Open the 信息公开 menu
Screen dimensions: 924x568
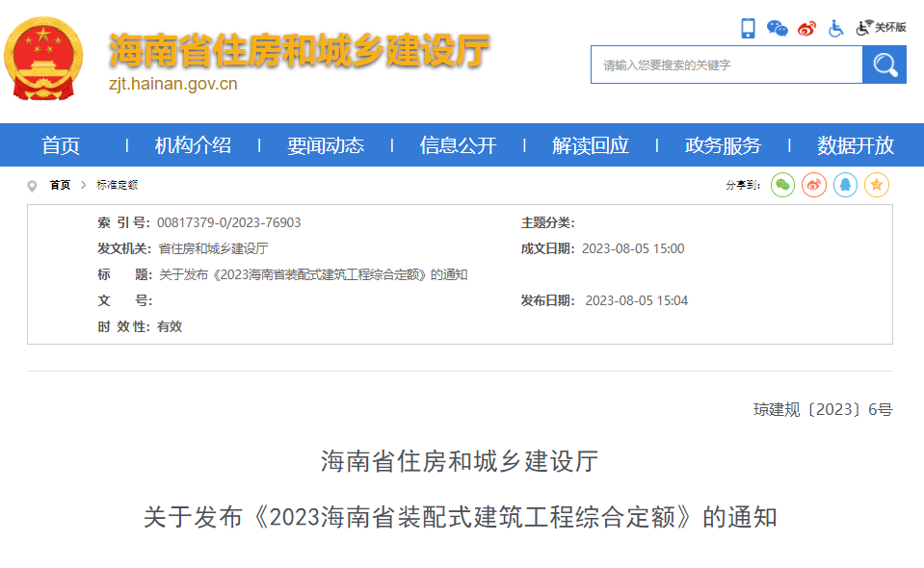pos(457,144)
